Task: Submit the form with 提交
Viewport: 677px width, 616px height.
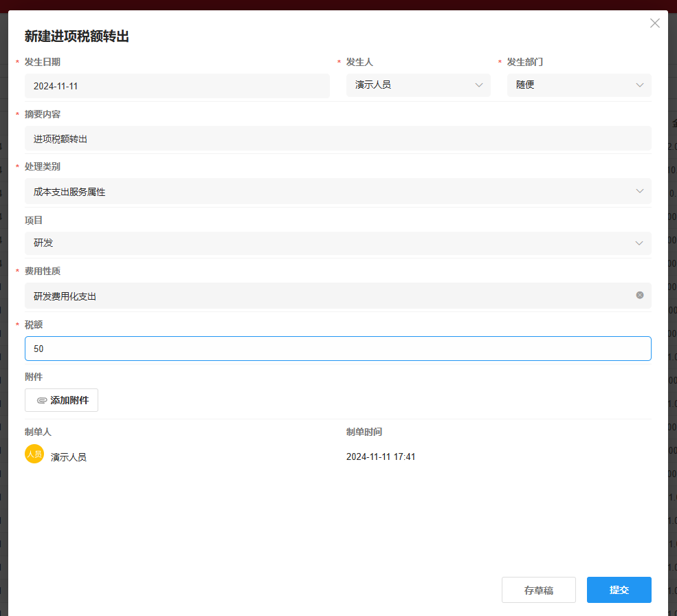Action: pos(619,590)
